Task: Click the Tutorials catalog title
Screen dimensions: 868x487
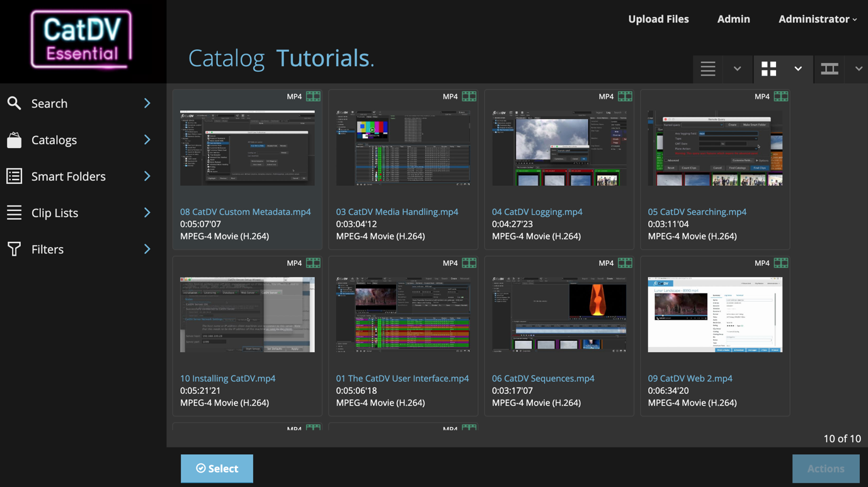Action: point(325,58)
